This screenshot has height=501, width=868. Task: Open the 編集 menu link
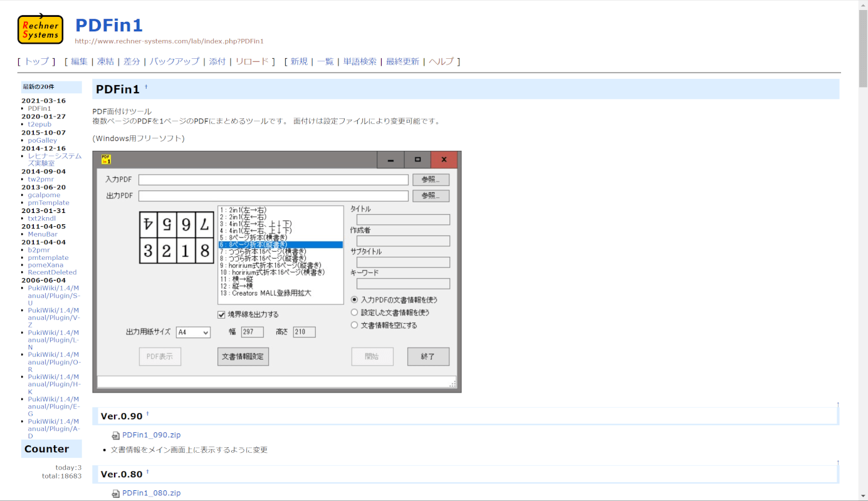(80, 61)
